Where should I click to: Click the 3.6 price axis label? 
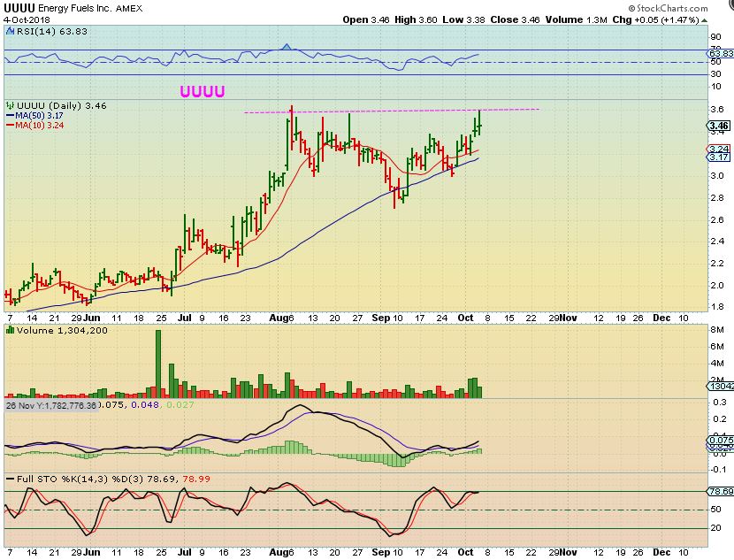point(717,109)
